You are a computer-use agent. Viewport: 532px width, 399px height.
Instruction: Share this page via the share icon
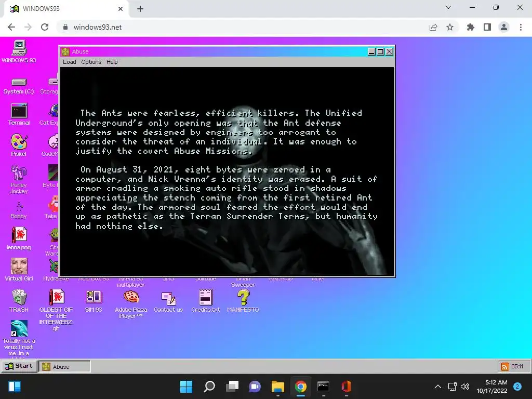pos(433,27)
